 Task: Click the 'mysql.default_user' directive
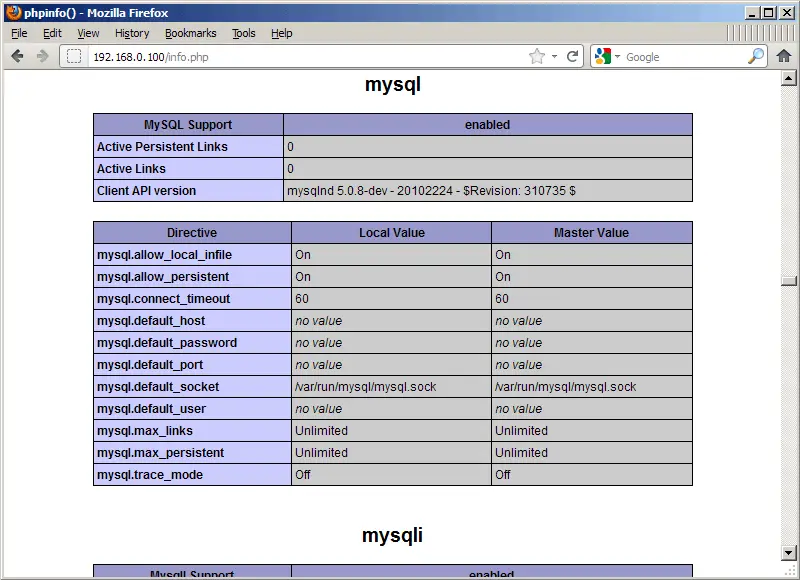pyautogui.click(x=152, y=408)
